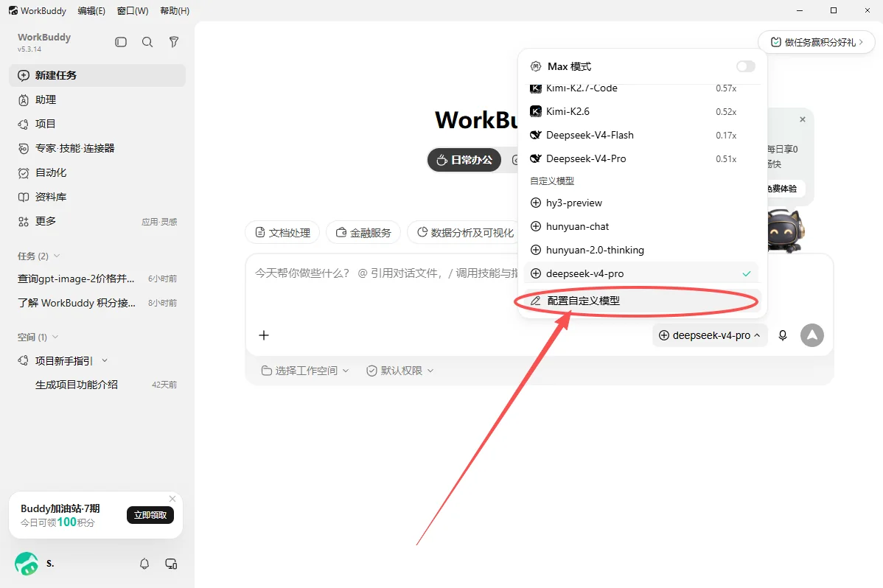
Task: Select the 日常办公 category pill
Action: (464, 160)
